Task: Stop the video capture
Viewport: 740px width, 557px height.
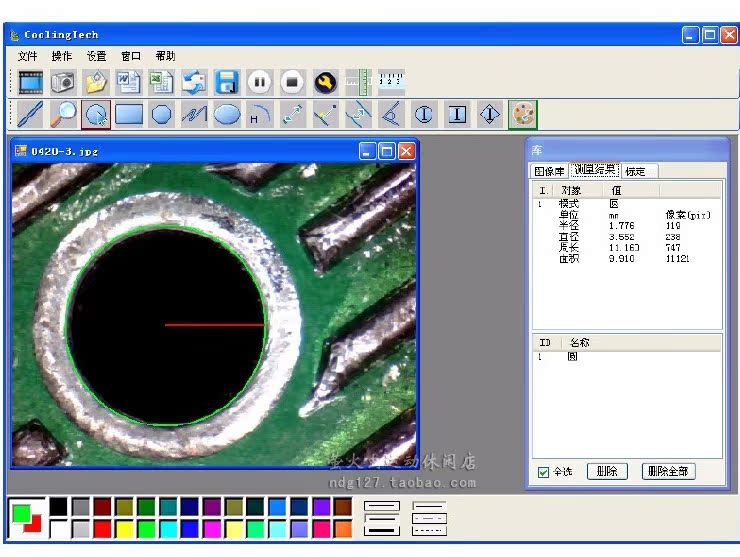Action: pos(292,82)
